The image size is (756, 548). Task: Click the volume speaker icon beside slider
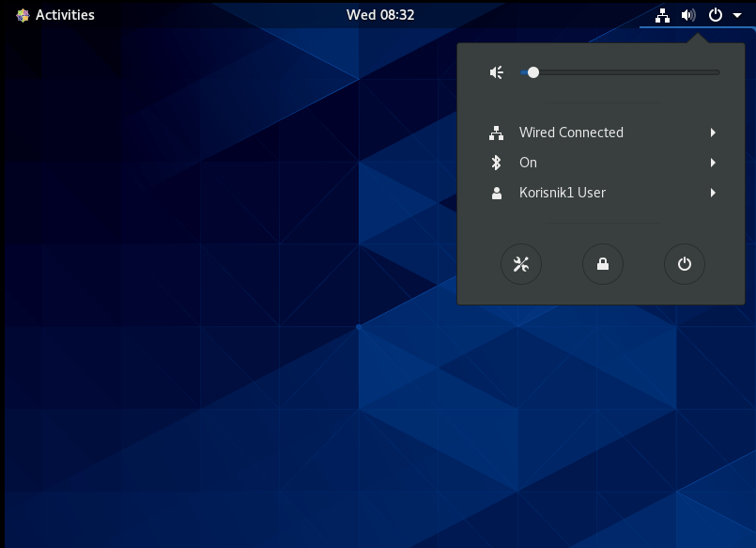(497, 72)
